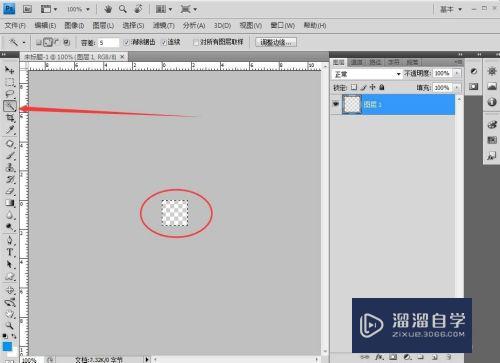Select the 3D Orbit camera tool

(x=9, y=302)
